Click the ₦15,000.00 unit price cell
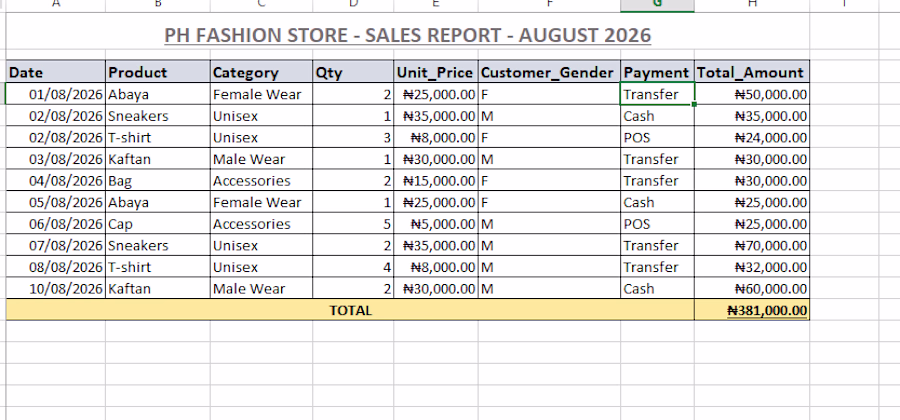This screenshot has height=420, width=900. point(436,181)
